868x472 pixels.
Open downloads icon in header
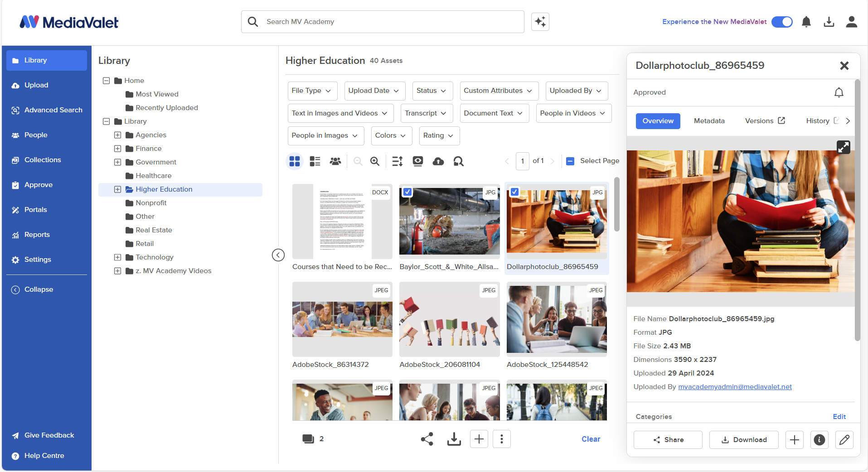(x=829, y=22)
